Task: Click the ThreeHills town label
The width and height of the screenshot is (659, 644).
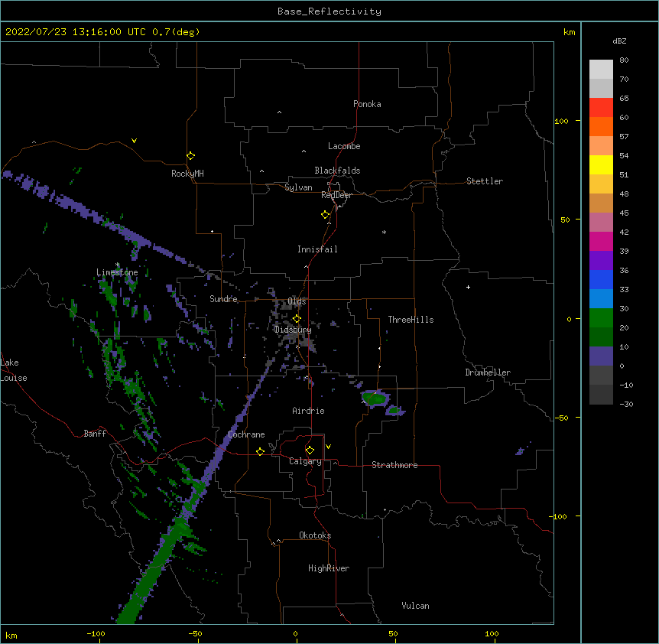Action: click(411, 320)
